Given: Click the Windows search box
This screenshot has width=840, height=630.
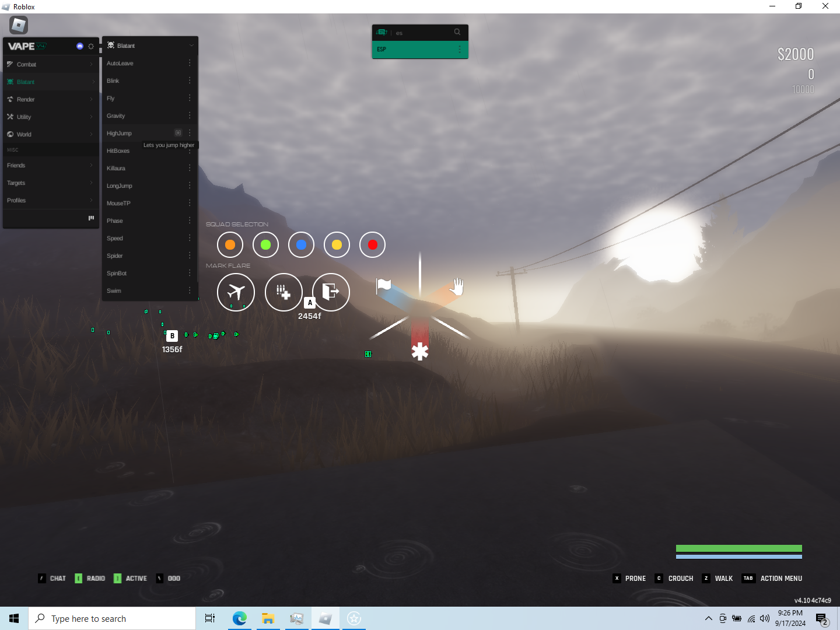Looking at the screenshot, I should click(x=112, y=618).
